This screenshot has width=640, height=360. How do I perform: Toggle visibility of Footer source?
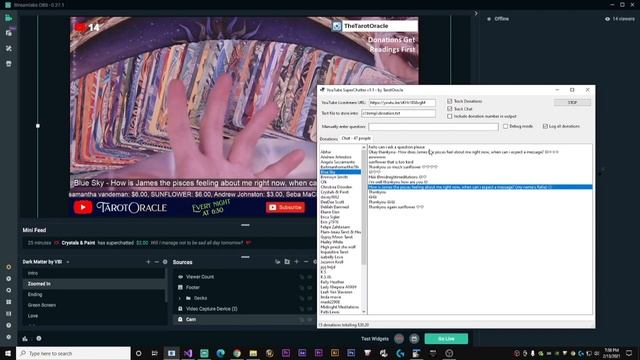click(309, 287)
